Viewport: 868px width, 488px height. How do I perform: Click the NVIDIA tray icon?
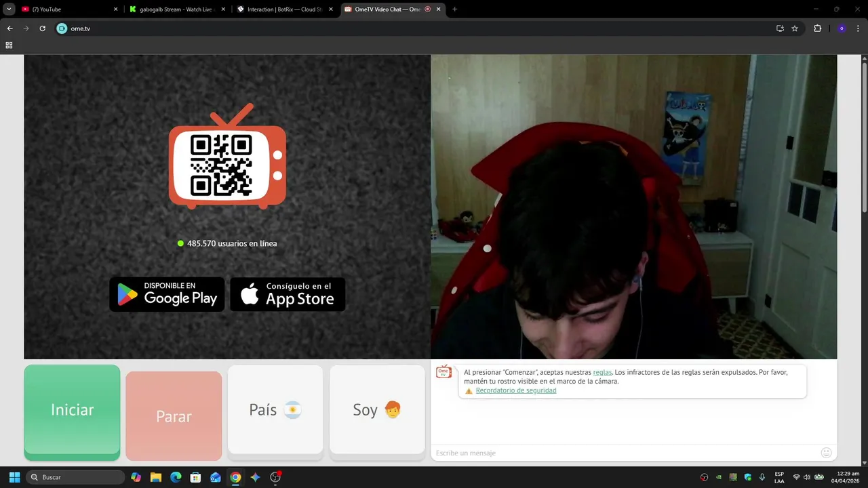[719, 477]
